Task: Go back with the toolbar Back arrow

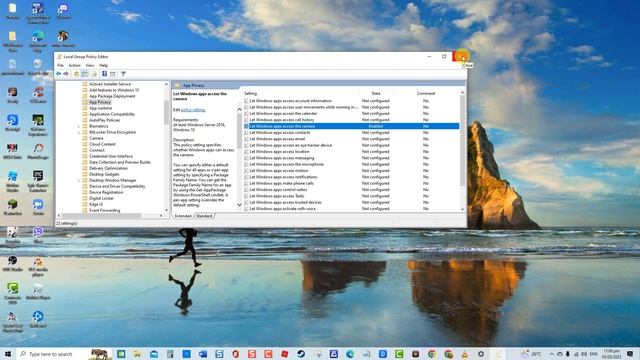Action: click(x=59, y=74)
